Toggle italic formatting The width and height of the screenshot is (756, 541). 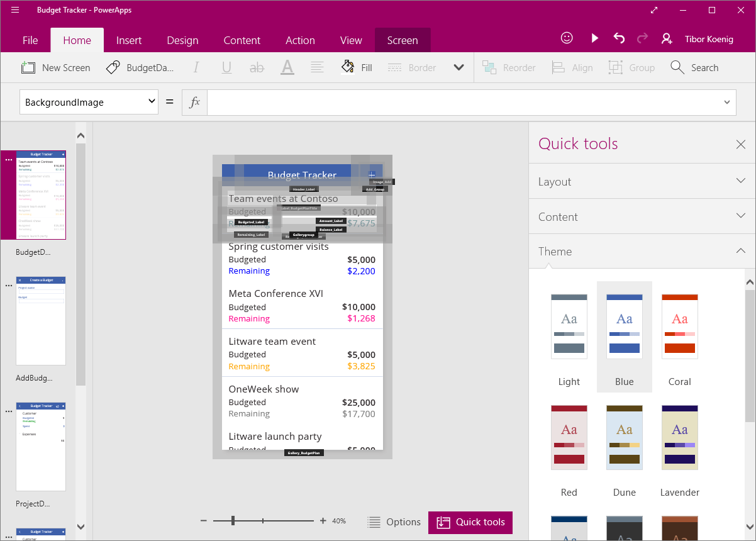[196, 67]
